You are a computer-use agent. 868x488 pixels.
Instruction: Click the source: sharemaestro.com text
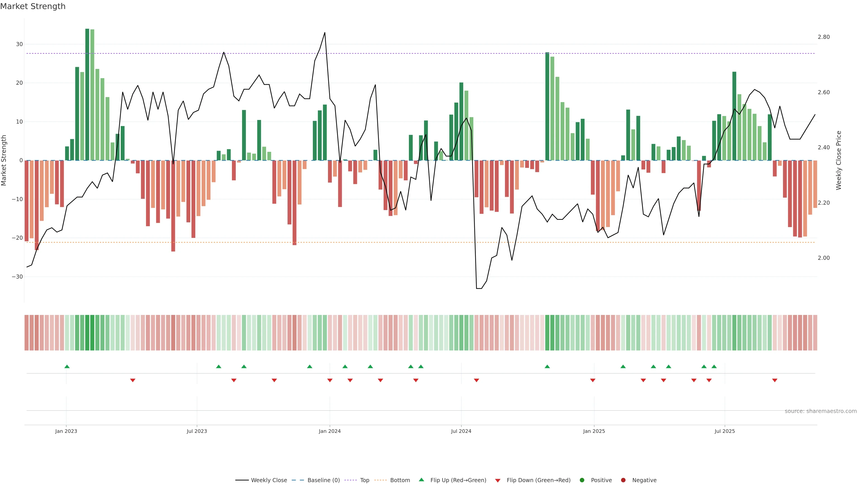pyautogui.click(x=821, y=411)
